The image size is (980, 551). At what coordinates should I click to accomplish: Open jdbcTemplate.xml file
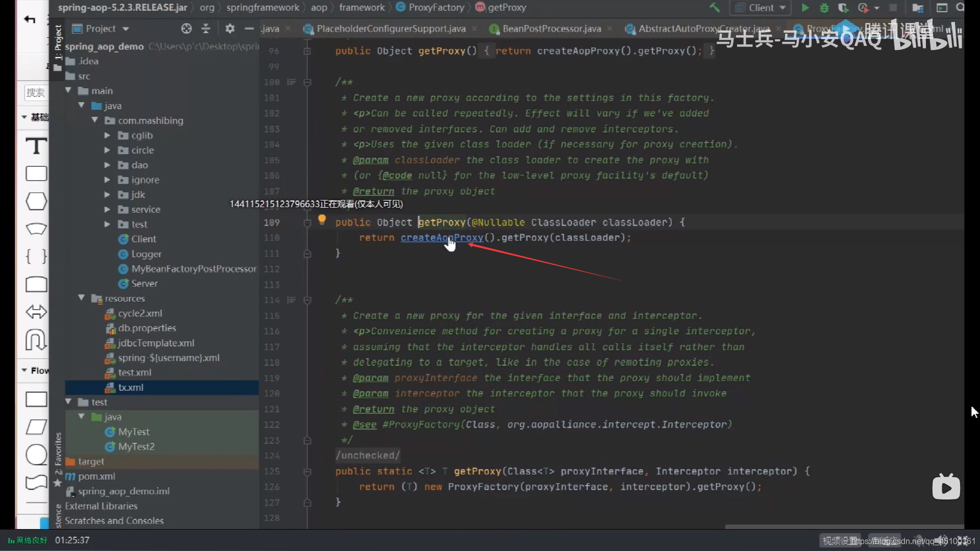[156, 343]
